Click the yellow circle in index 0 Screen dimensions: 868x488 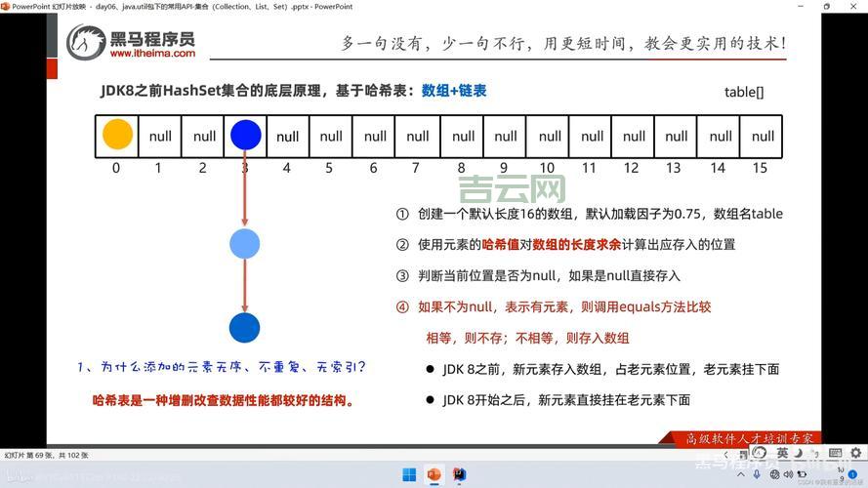click(117, 135)
